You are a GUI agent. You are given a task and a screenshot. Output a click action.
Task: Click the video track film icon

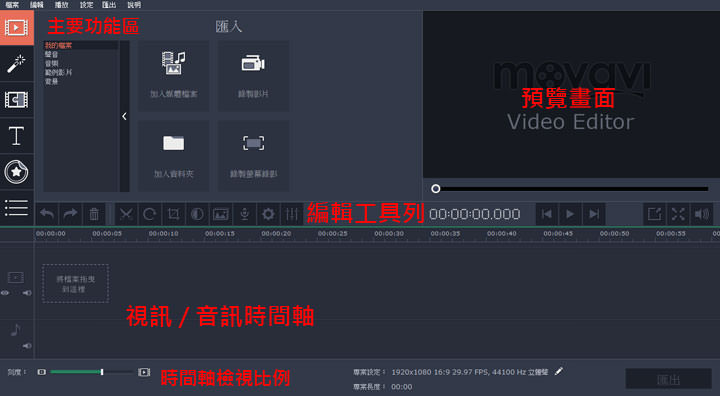(15, 277)
